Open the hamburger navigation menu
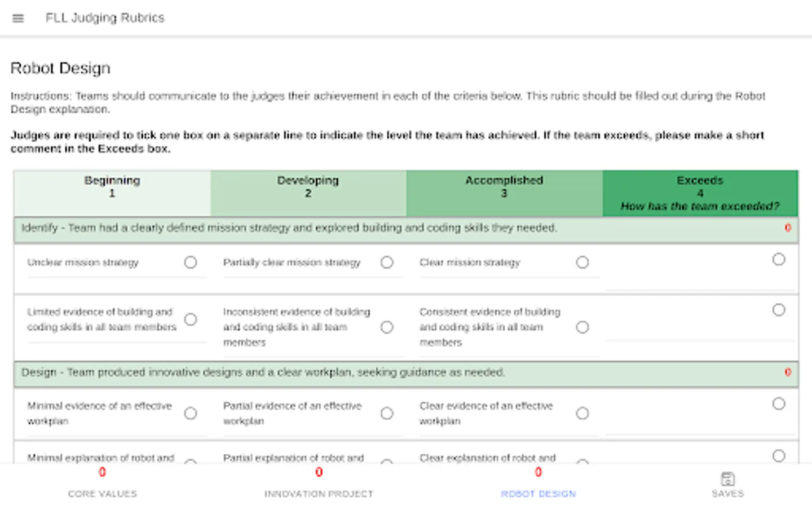Viewport: 812px width, 508px height. 18,18
